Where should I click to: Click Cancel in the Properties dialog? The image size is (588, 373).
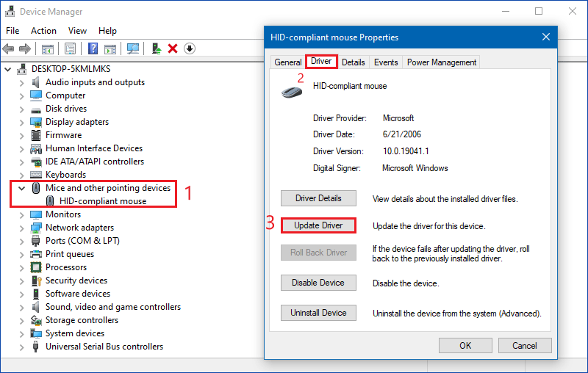click(525, 346)
